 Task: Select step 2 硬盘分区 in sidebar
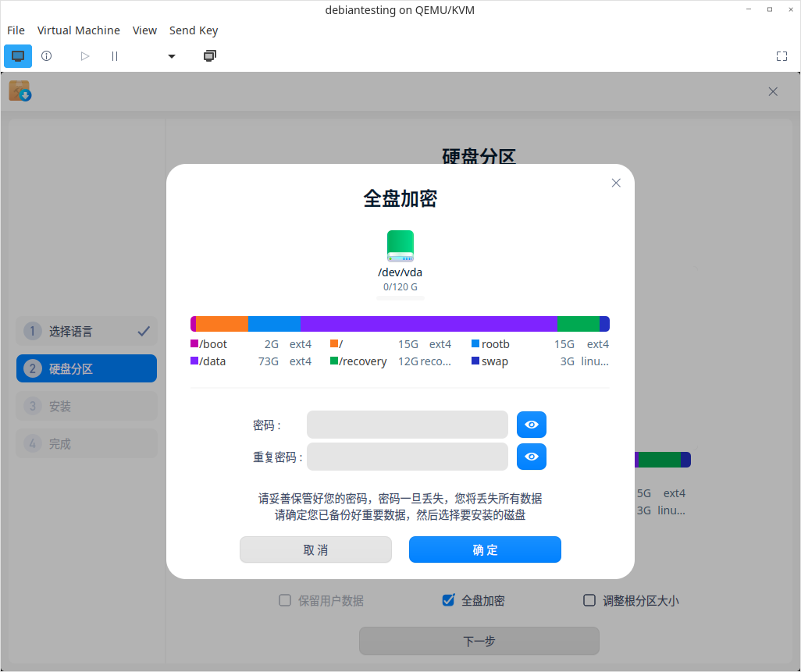pos(87,368)
